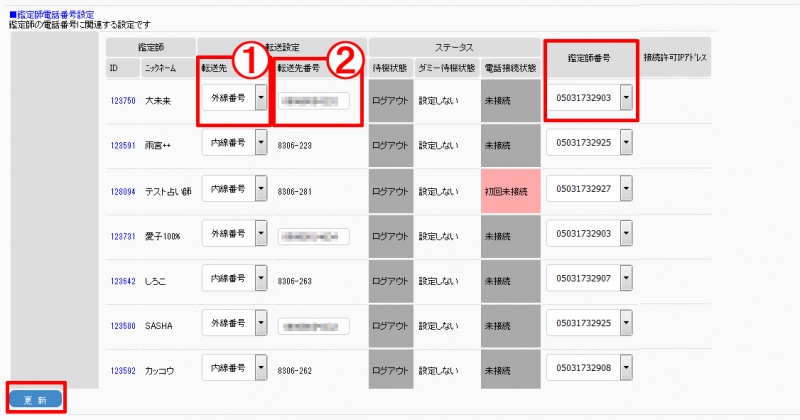Open 鑑定師番号 dropdown for しろこ
This screenshot has height=420, width=800.
point(626,280)
